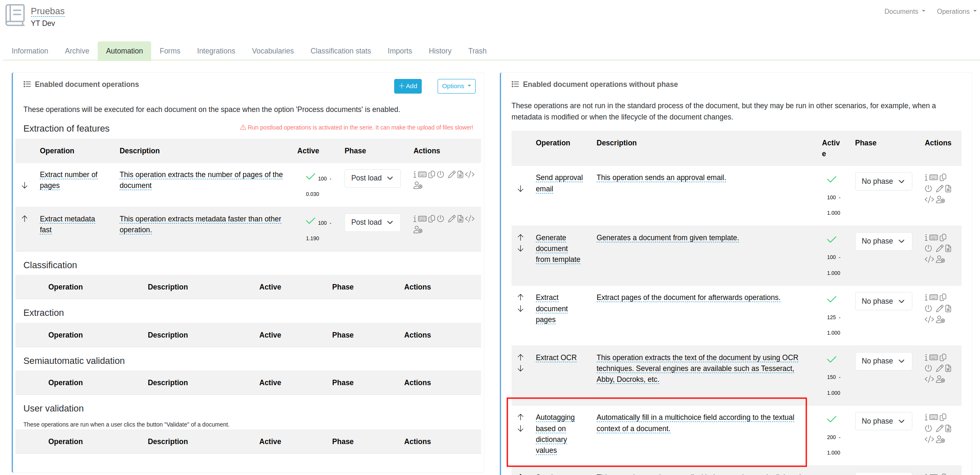This screenshot has width=980, height=475.
Task: Click copy icon for Extract number of pages
Action: (x=432, y=174)
